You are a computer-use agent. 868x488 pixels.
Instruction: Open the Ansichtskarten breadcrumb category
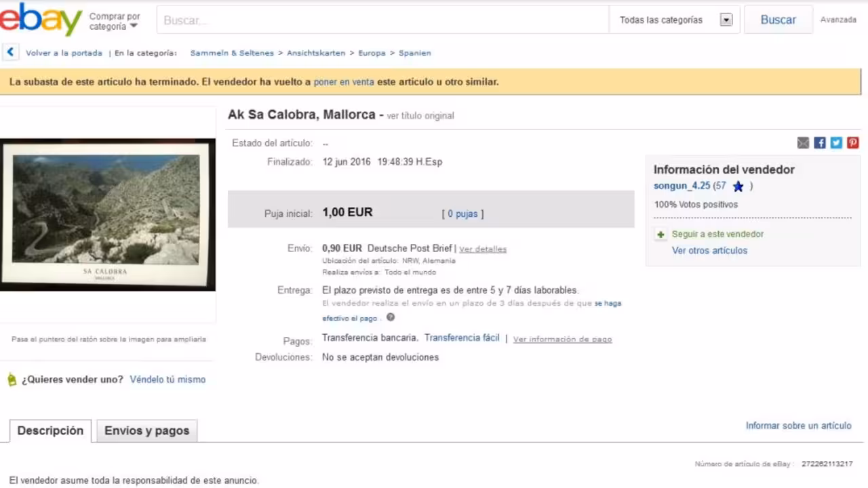point(315,53)
